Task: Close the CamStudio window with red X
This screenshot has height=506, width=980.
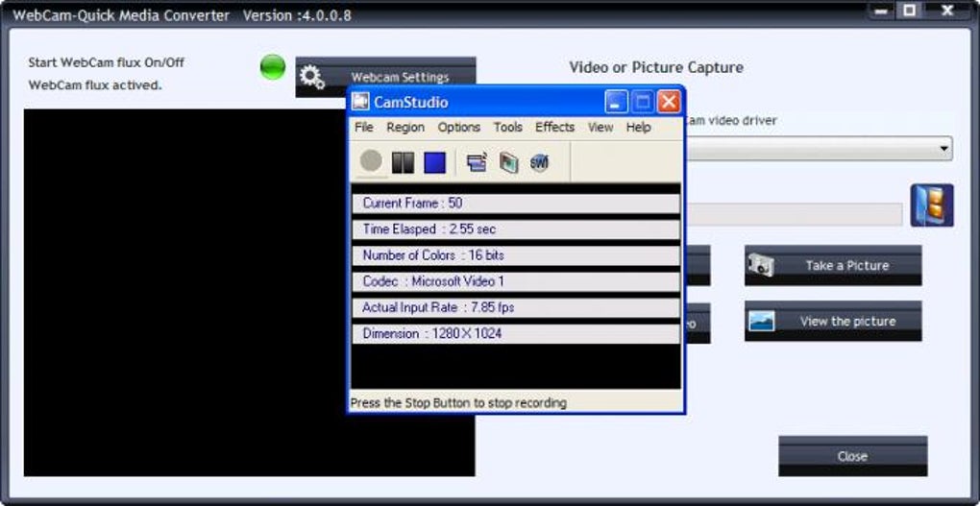Action: tap(669, 102)
